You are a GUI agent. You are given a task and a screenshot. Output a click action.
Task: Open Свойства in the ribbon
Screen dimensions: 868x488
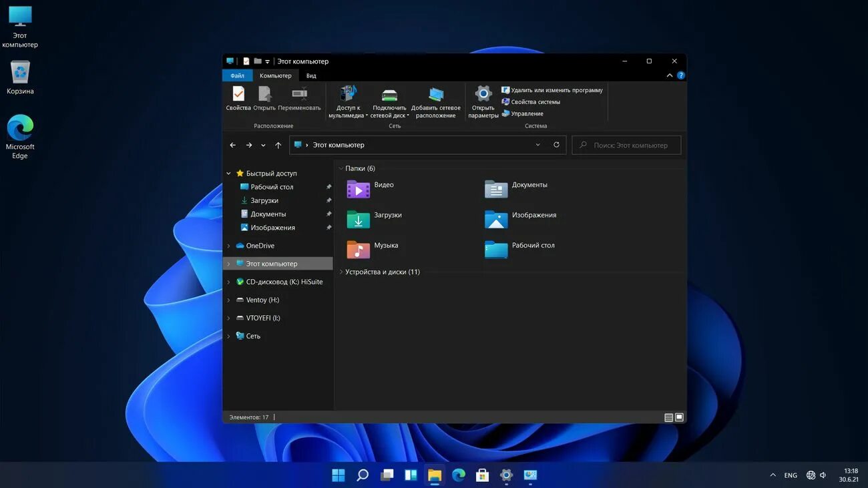[x=238, y=99]
